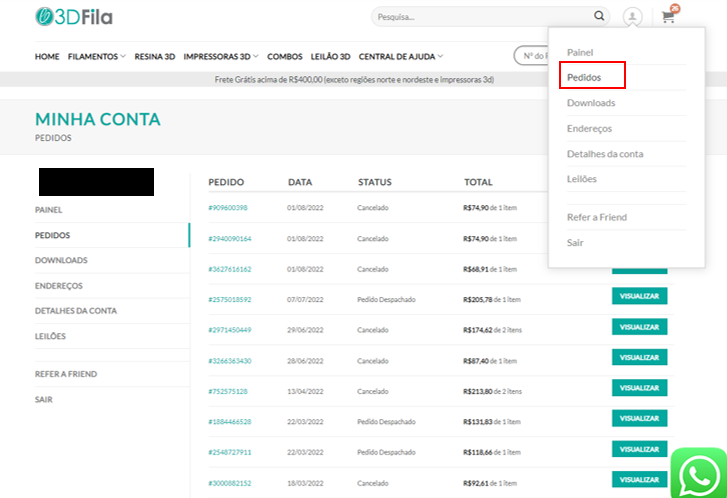Screen dimensions: 727x498
Task: Open the shopping cart icon
Action: (668, 17)
